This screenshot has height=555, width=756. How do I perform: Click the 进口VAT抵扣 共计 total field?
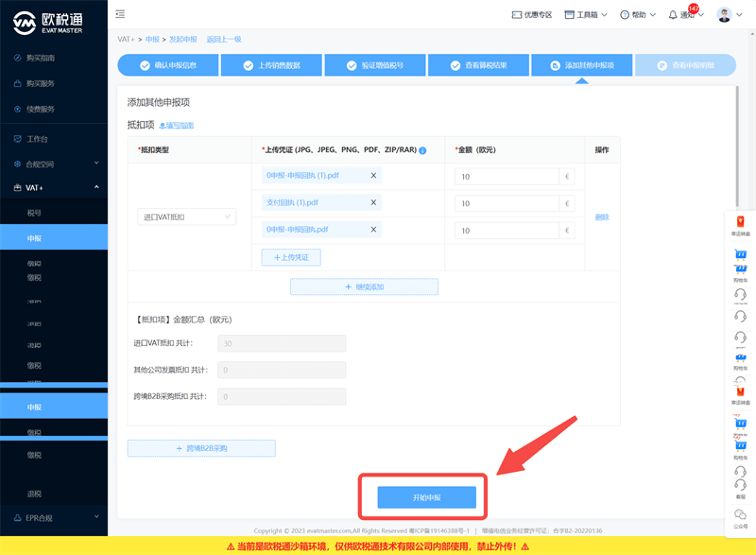(x=282, y=343)
